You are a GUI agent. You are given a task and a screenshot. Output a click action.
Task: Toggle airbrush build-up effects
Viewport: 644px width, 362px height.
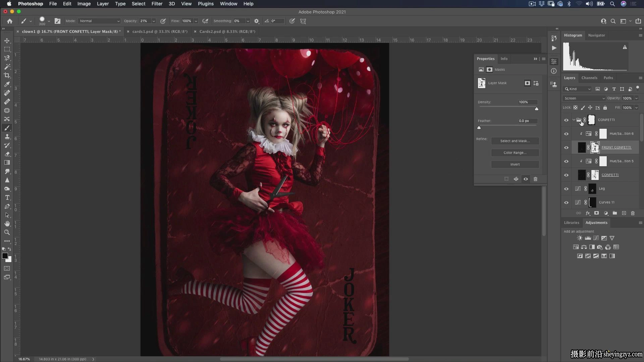click(205, 21)
